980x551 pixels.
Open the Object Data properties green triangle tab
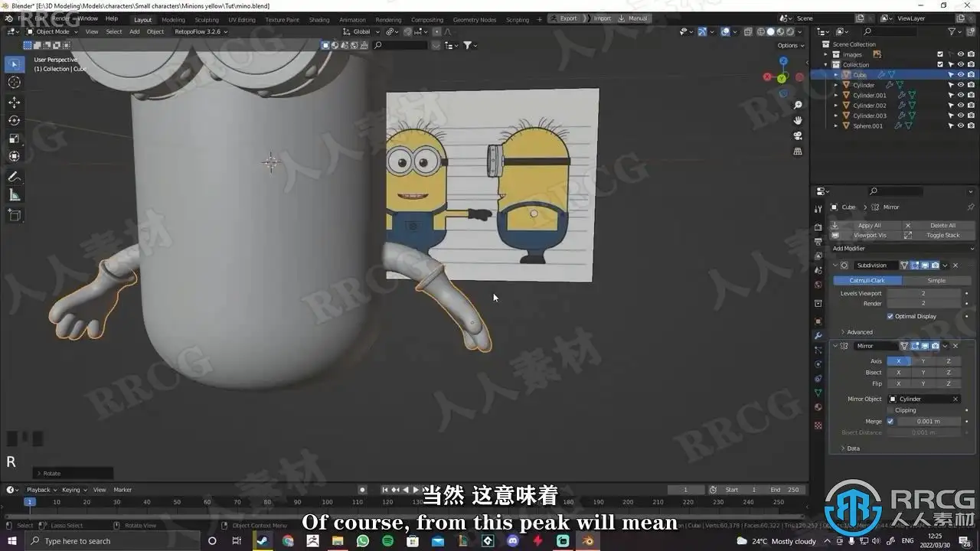[818, 393]
